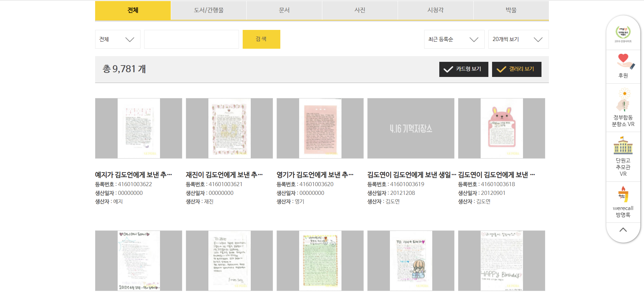The image size is (644, 297).
Task: Toggle the 카드형 보기 card view
Action: coord(464,69)
